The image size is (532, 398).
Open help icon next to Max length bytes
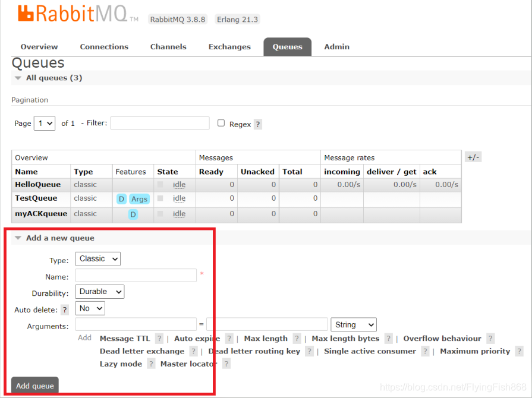click(x=389, y=339)
